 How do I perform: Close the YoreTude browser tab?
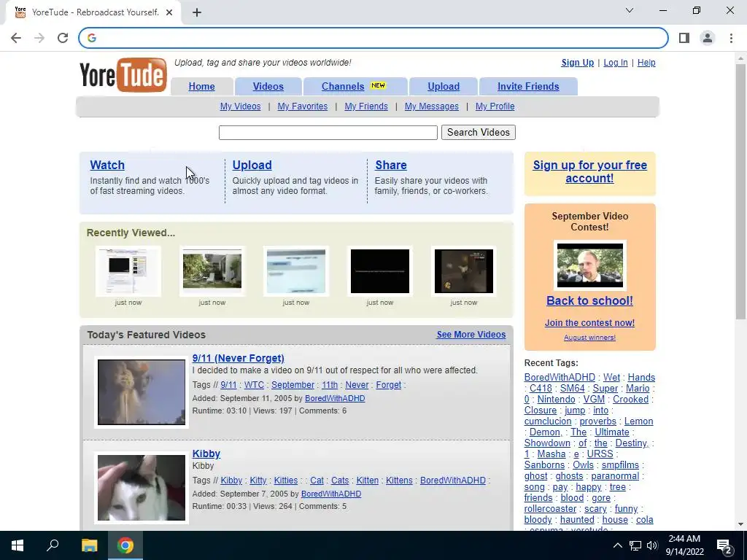[x=169, y=12]
